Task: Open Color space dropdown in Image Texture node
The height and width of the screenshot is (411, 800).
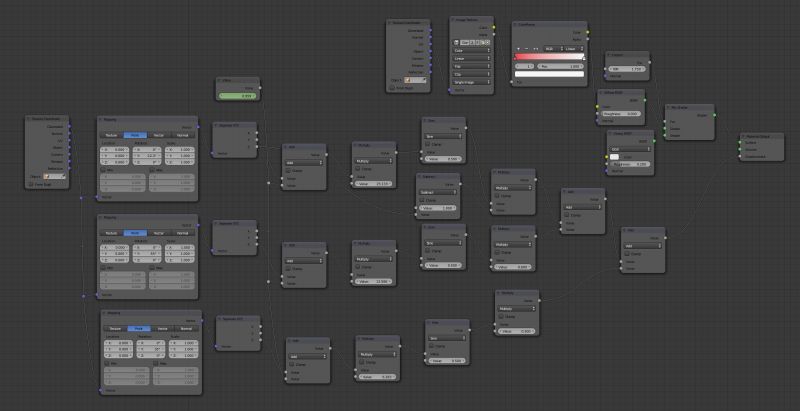Action: pyautogui.click(x=472, y=50)
